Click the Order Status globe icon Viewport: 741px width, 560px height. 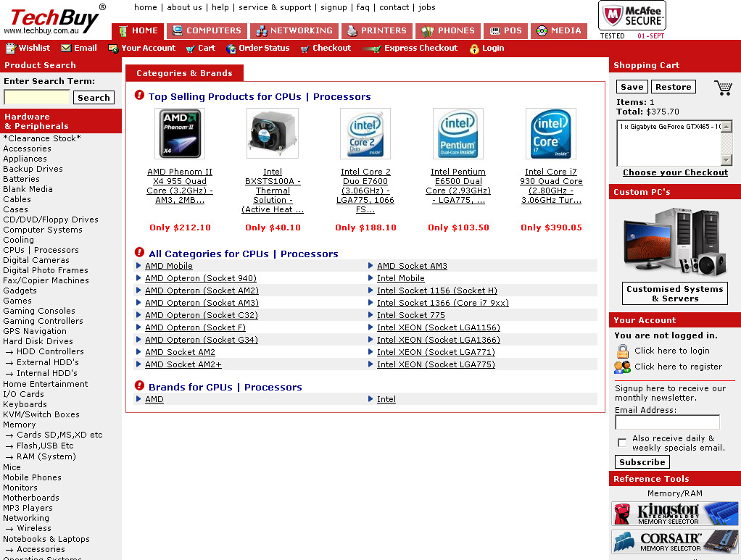tap(231, 49)
